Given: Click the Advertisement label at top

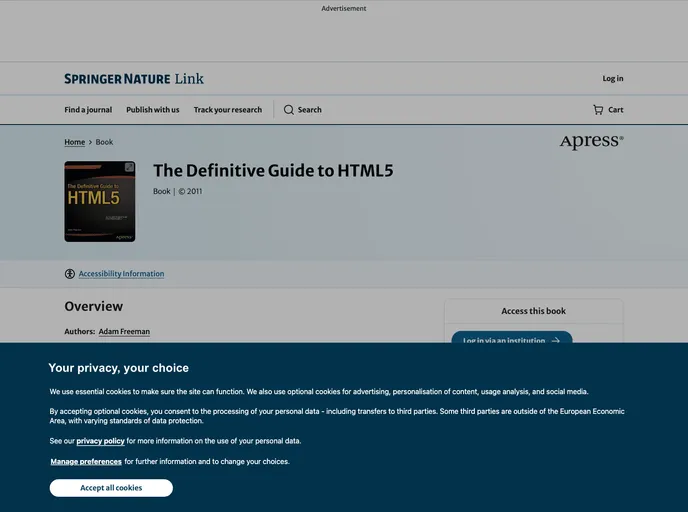Looking at the screenshot, I should click(344, 8).
